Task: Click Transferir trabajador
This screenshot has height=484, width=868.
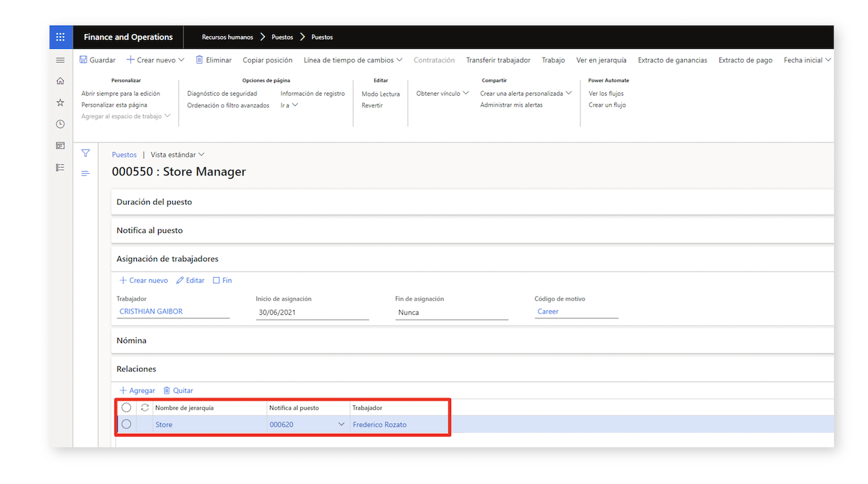Action: tap(498, 60)
